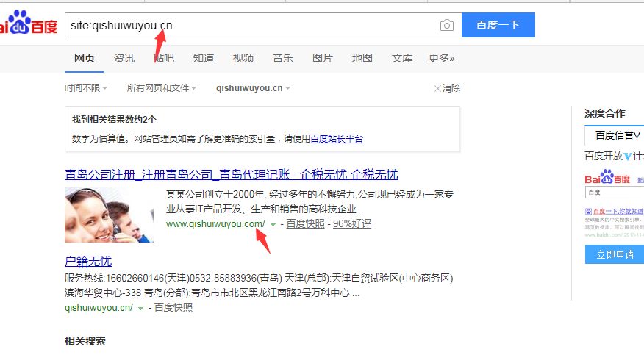Select the 百度信誉V tab in sidebar

(x=616, y=135)
